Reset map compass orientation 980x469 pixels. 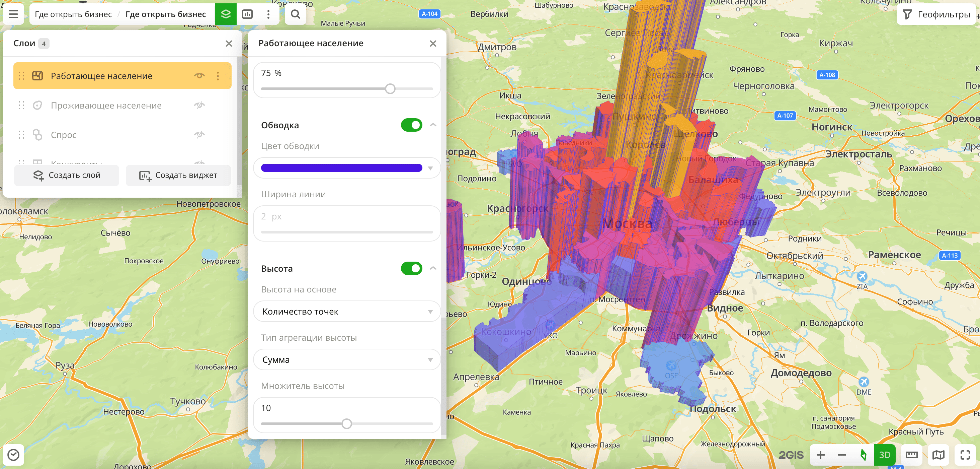[x=863, y=455]
